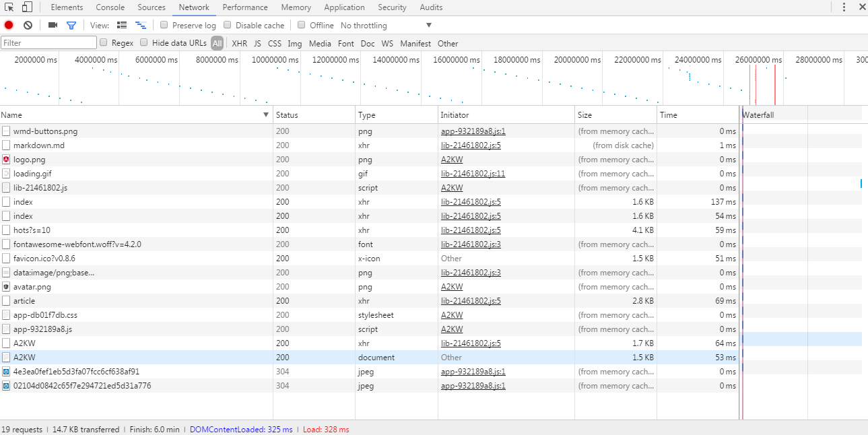Sort by the Name column arrow

coord(266,115)
